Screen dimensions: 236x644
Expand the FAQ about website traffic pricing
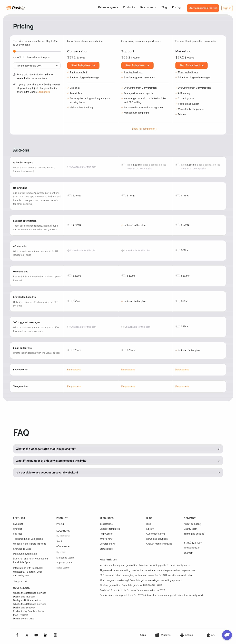click(x=118, y=449)
